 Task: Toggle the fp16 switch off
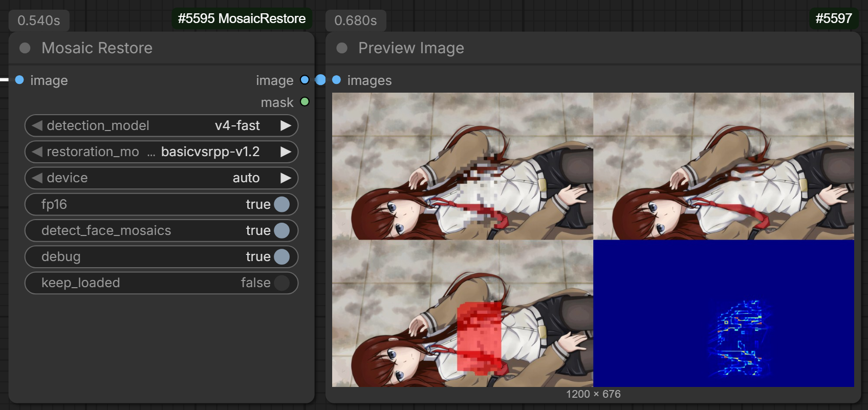coord(281,204)
